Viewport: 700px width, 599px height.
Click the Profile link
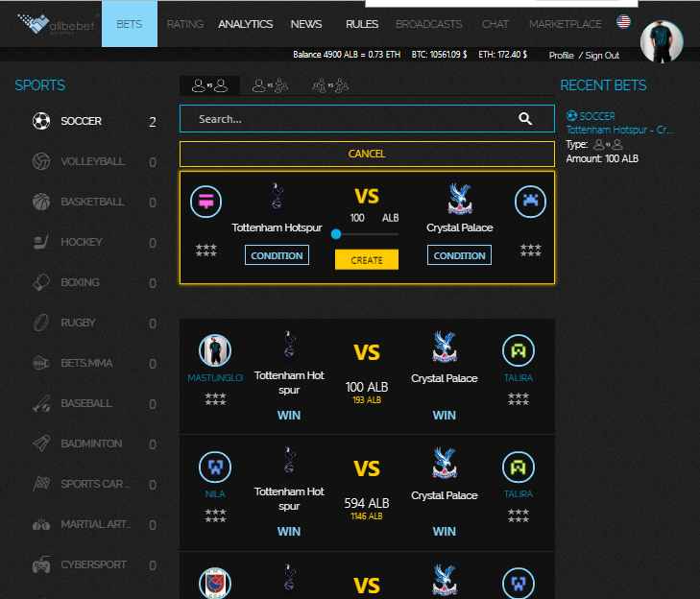tap(561, 56)
